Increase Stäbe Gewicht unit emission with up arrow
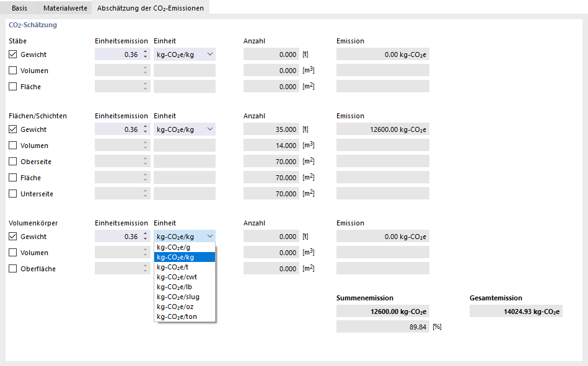This screenshot has width=588, height=366. coord(146,52)
